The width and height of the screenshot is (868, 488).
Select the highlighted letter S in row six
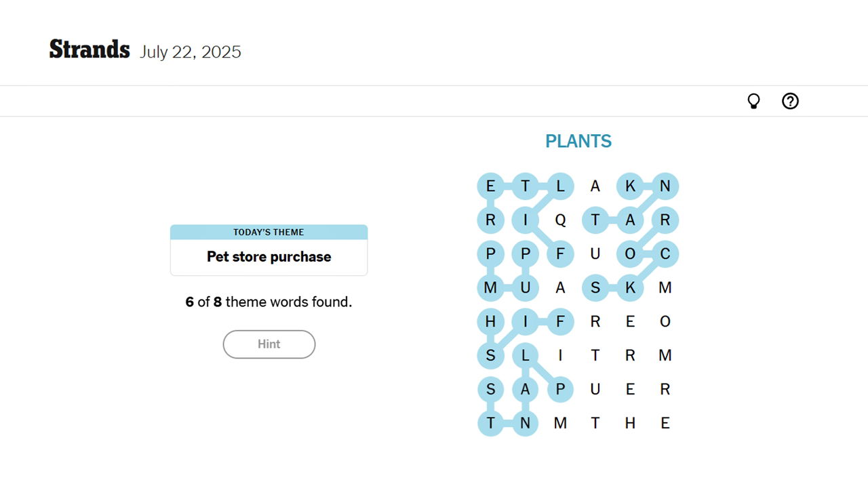490,355
